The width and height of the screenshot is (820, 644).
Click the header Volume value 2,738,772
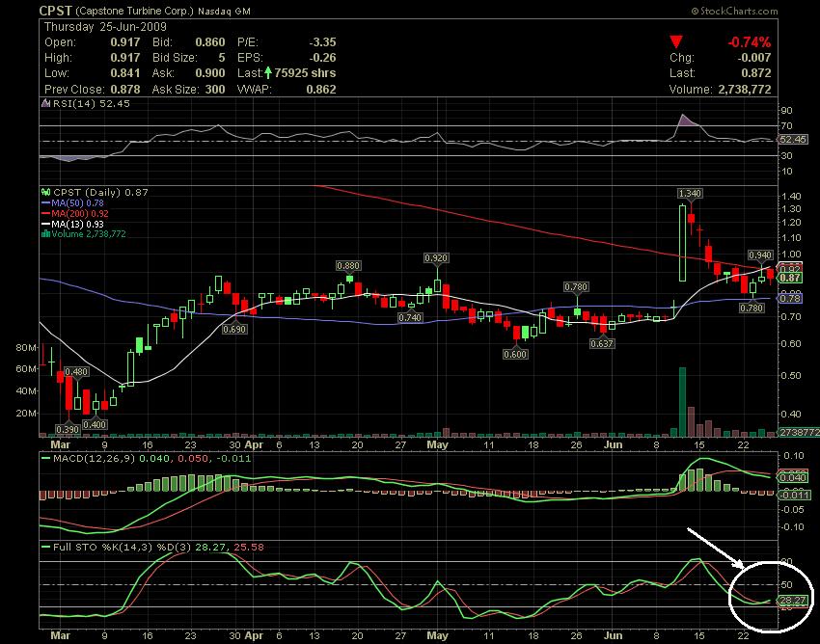click(x=745, y=90)
